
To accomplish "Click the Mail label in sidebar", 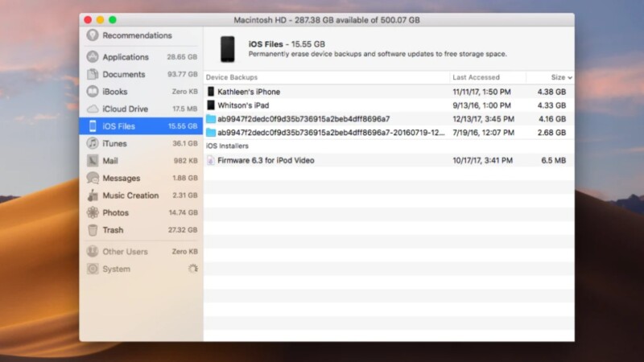I will pyautogui.click(x=110, y=160).
